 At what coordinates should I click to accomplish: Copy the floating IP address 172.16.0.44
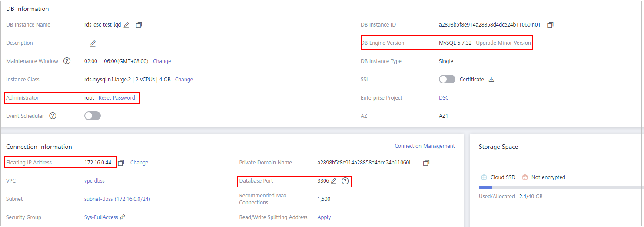(121, 163)
